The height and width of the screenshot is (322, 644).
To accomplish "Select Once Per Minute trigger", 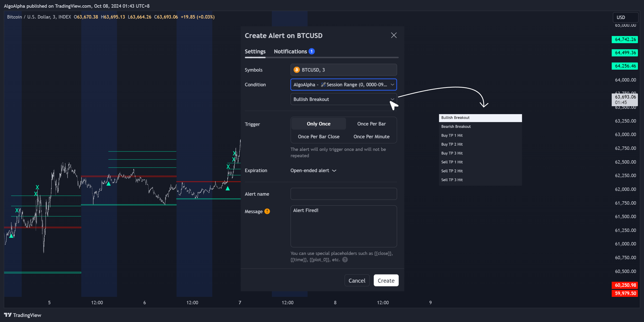I will point(371,137).
